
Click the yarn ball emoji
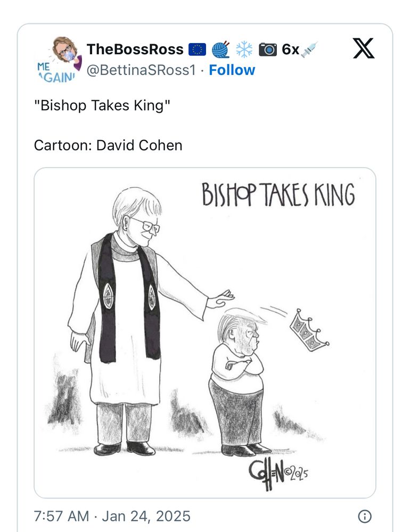pyautogui.click(x=221, y=49)
